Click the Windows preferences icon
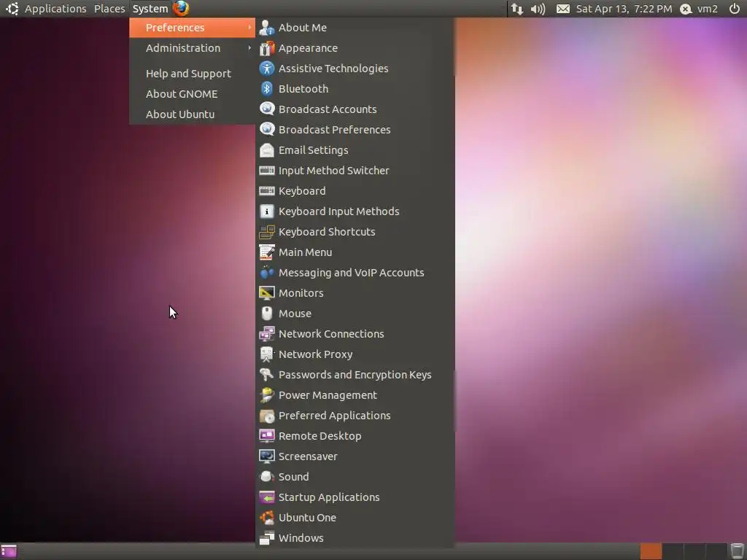747x560 pixels. 267,538
